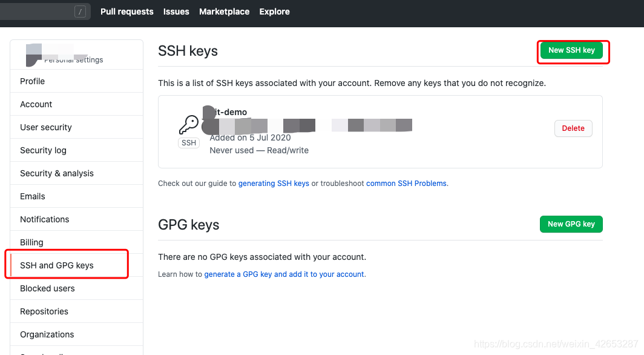The image size is (644, 355).
Task: Click the GPG keys heading
Action: [188, 225]
